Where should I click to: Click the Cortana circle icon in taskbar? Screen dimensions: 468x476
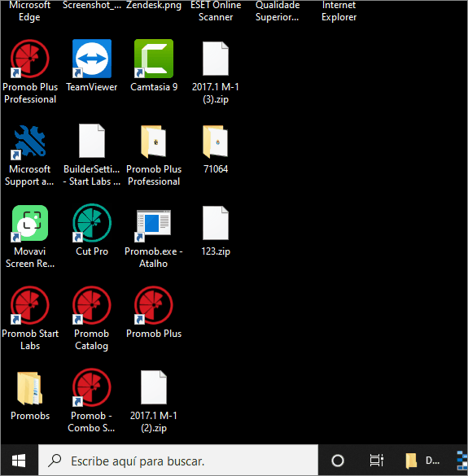(338, 461)
